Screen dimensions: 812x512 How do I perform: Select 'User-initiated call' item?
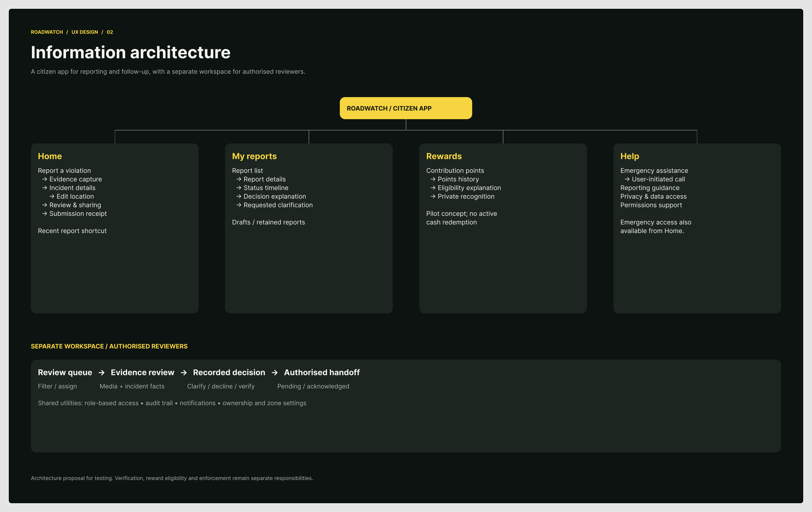(x=658, y=179)
